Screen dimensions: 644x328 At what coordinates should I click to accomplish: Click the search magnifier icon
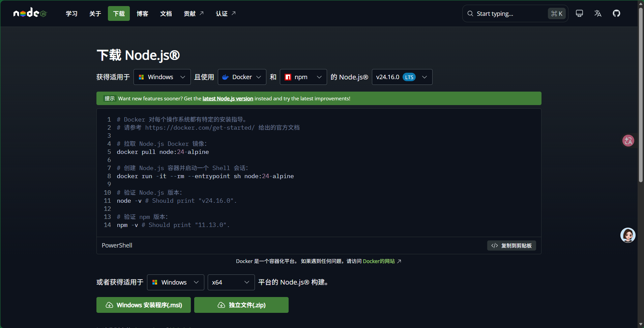[470, 13]
